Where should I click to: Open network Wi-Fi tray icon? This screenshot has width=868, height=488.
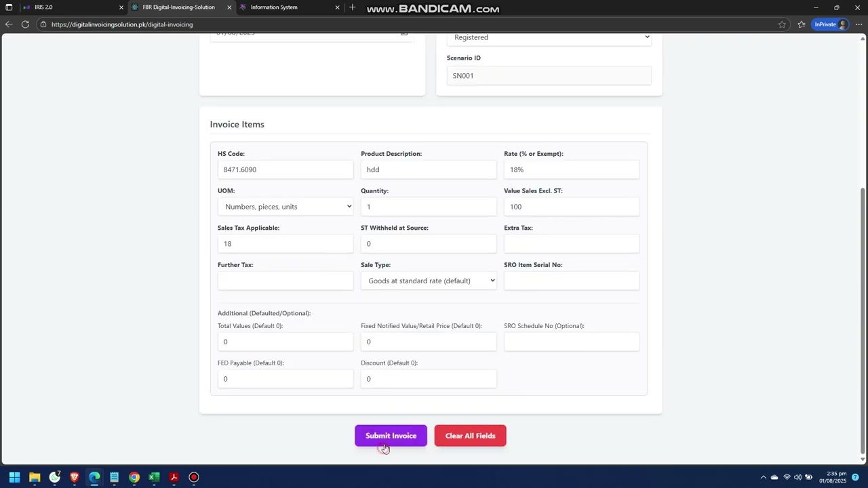pyautogui.click(x=787, y=477)
